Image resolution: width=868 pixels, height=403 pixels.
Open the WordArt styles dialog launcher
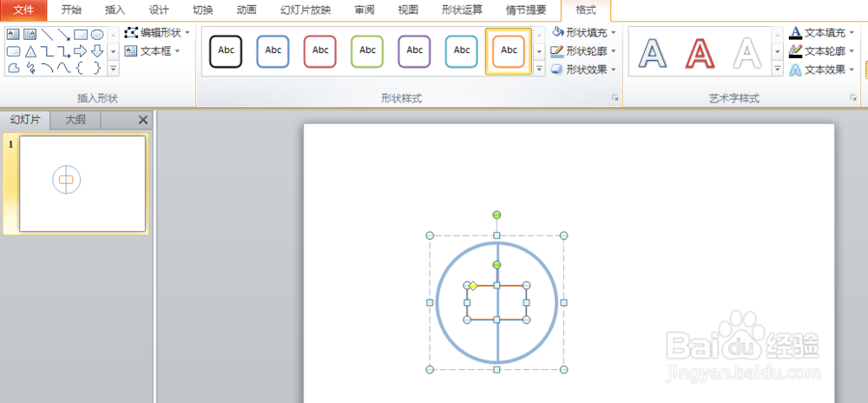point(853,98)
